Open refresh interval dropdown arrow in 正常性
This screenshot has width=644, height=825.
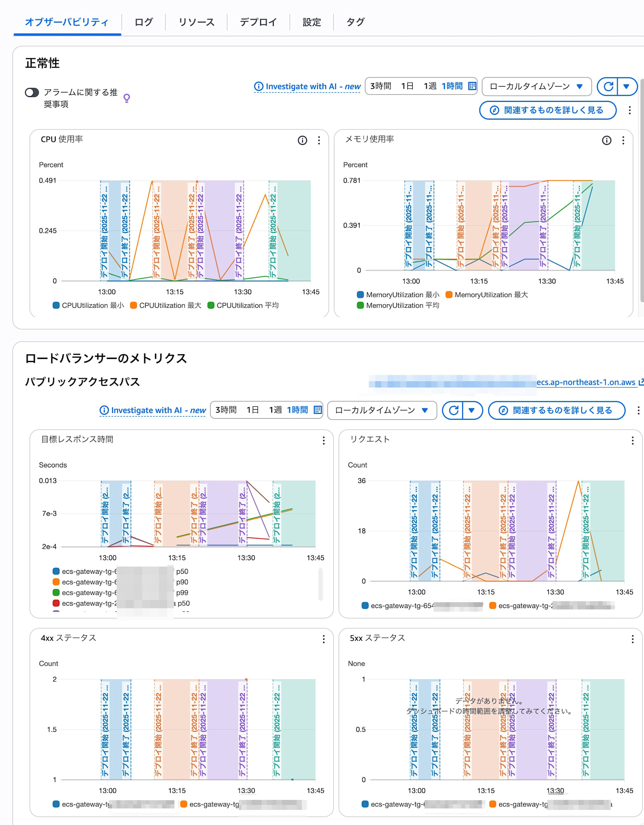(x=626, y=87)
